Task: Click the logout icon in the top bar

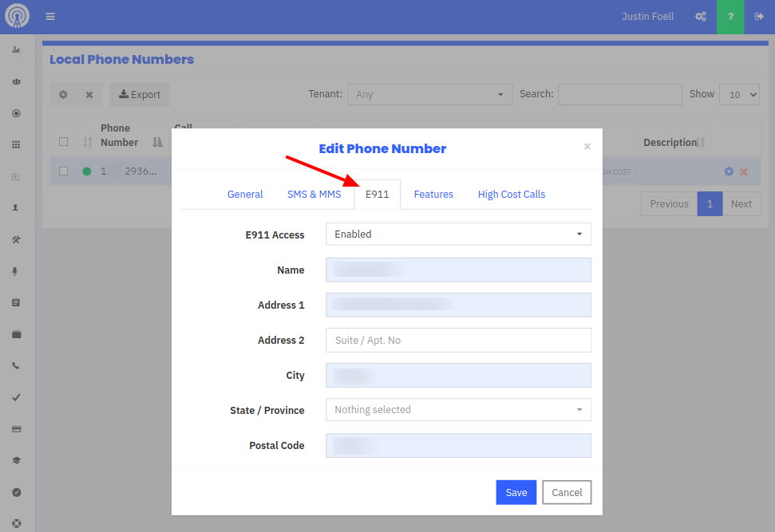Action: 759,17
